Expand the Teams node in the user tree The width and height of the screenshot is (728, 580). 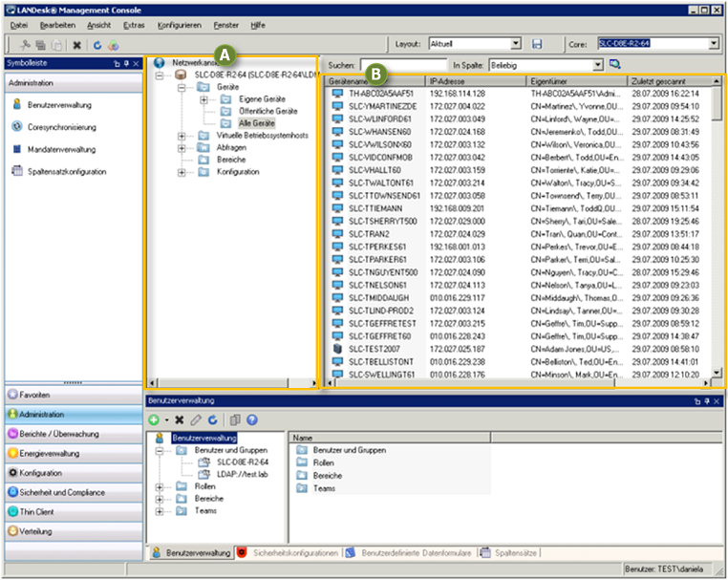tap(160, 511)
